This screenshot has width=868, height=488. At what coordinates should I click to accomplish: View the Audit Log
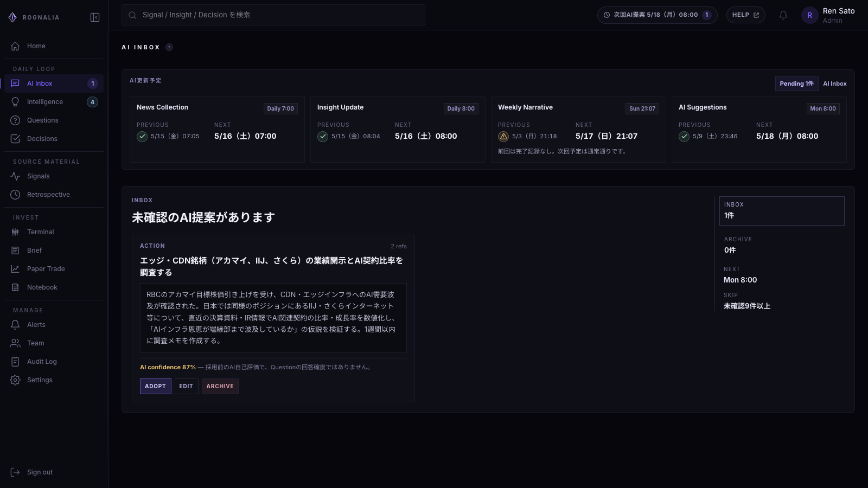pos(54,362)
